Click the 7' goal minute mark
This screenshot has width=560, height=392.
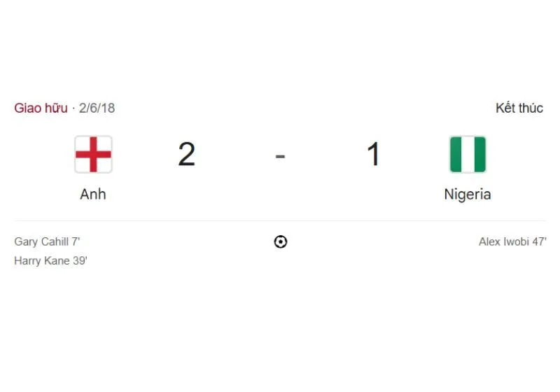point(76,241)
